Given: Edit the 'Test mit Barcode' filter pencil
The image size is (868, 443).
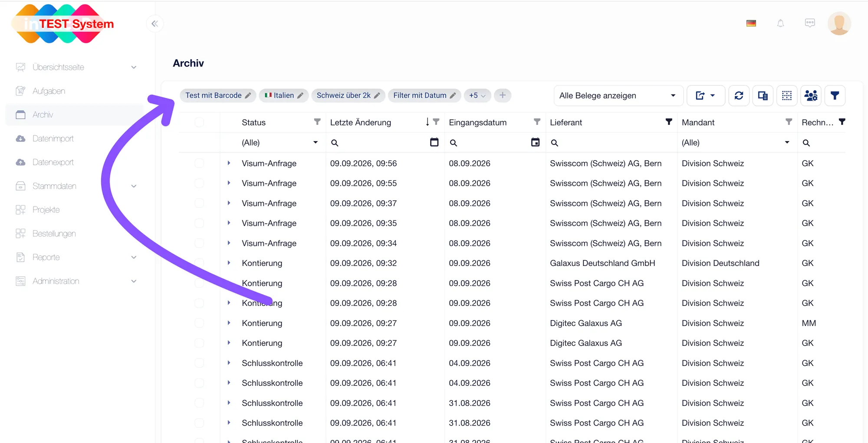Looking at the screenshot, I should [248, 95].
